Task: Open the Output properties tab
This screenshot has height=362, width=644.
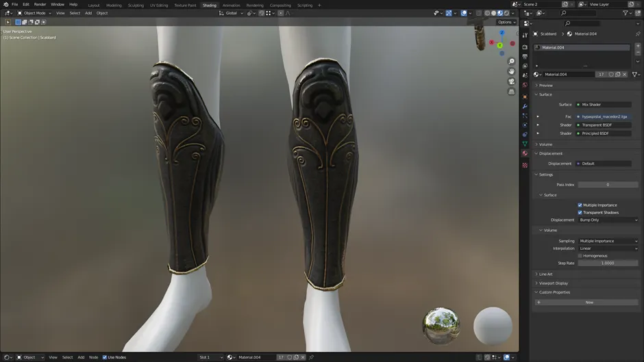Action: (x=525, y=57)
